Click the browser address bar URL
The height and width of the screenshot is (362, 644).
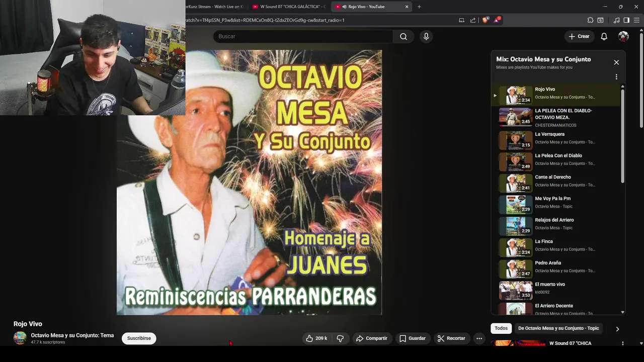[265, 20]
